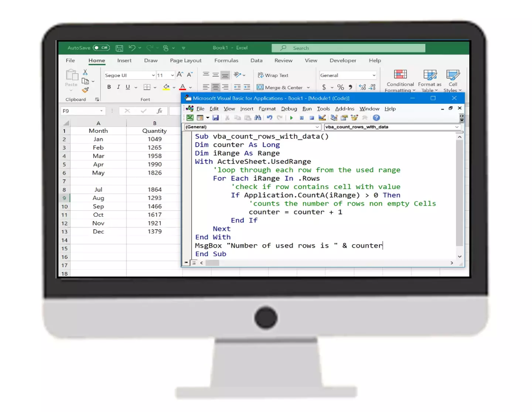Viewport: 532px width, 412px height.
Task: Click the Wrap Text button
Action: click(273, 75)
